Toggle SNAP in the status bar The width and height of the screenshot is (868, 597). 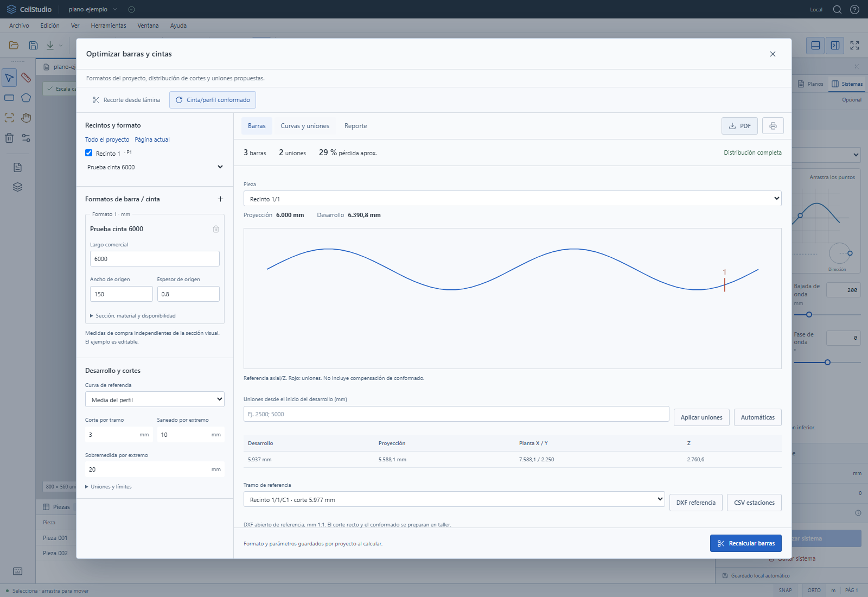click(x=785, y=590)
